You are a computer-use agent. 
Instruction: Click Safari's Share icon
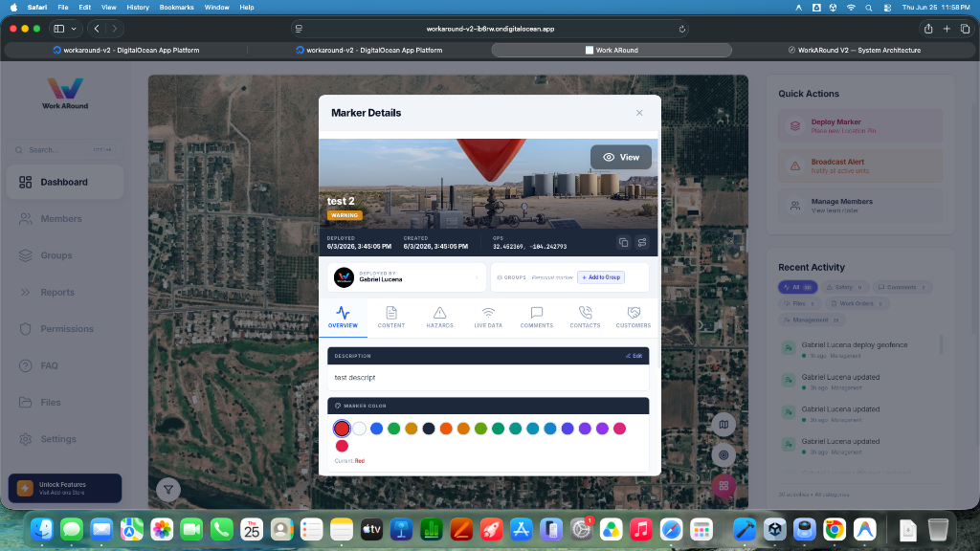point(928,29)
